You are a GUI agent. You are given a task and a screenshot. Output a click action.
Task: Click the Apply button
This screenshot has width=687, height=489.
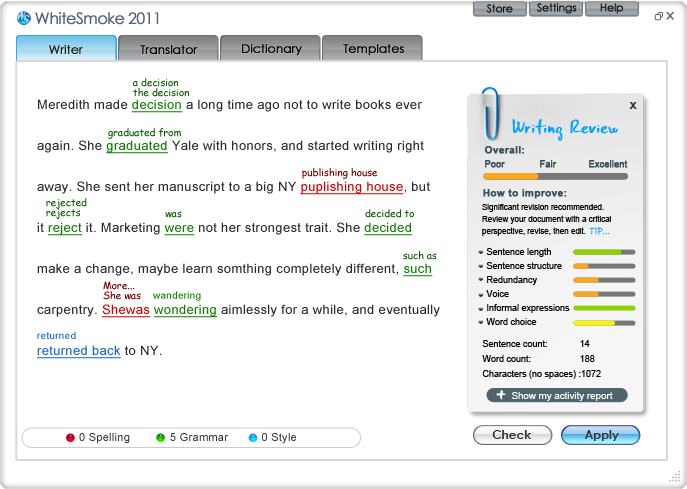tap(601, 435)
